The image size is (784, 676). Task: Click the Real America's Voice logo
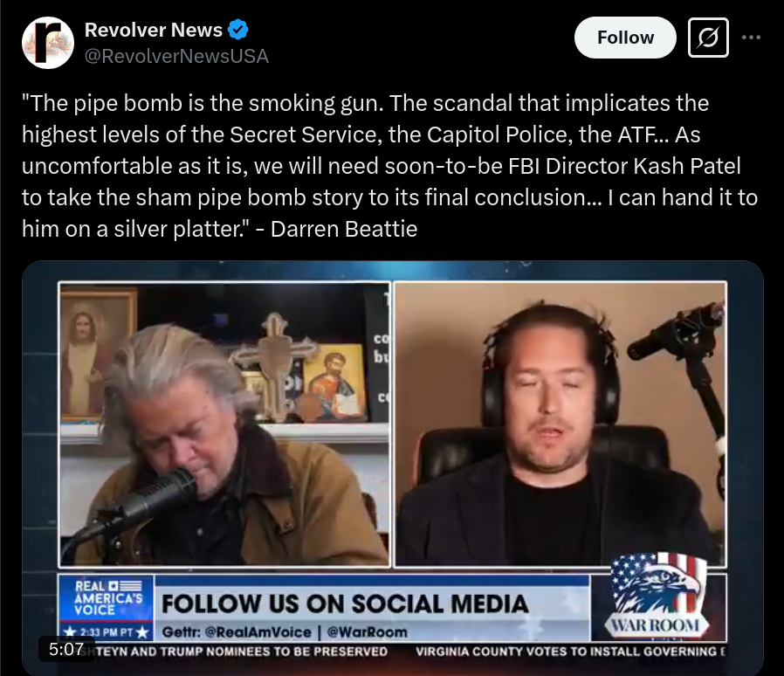[x=106, y=598]
